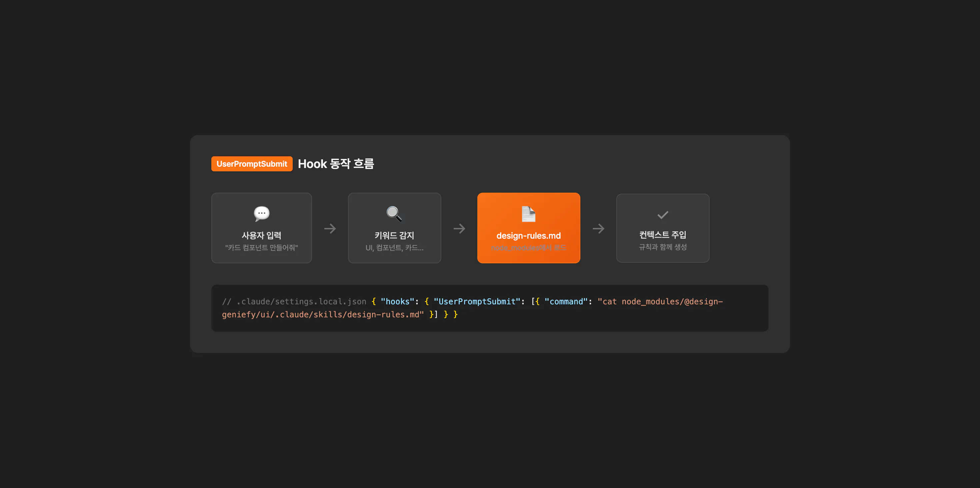
Task: Click the document file icon
Action: [x=528, y=214]
